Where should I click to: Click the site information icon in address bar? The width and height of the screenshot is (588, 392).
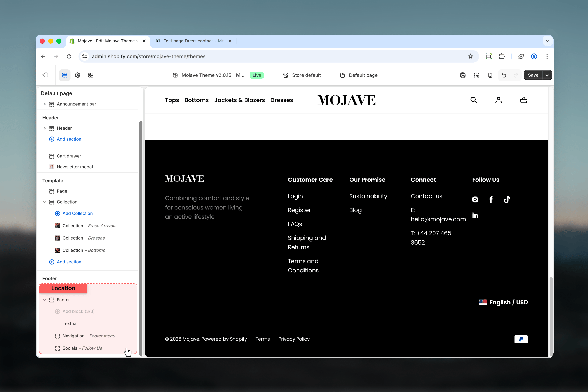click(85, 56)
